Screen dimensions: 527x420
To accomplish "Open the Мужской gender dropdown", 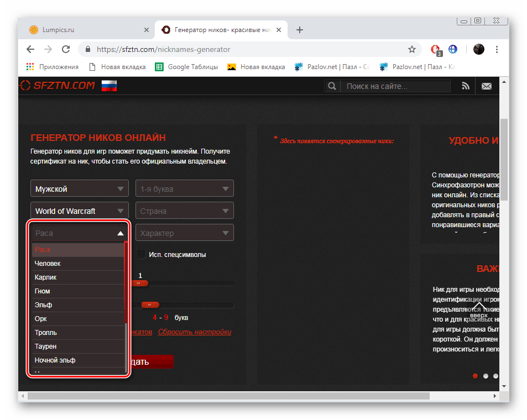I will point(79,188).
